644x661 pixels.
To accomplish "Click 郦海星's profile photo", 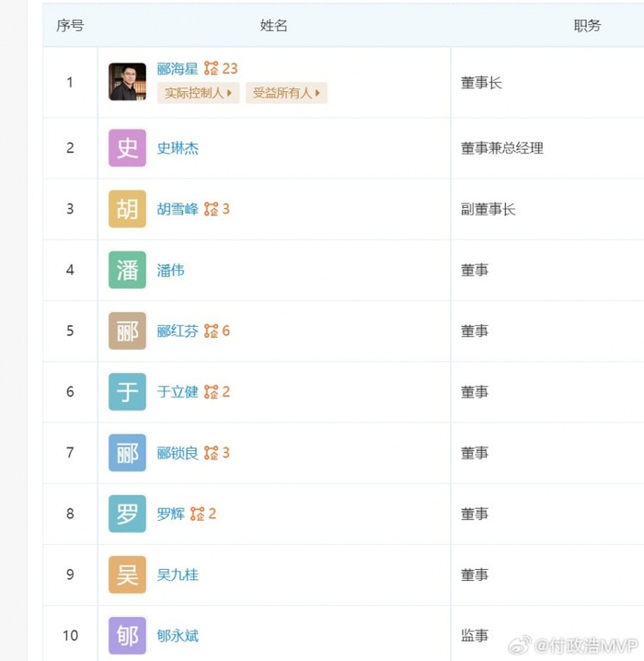I will (x=127, y=82).
